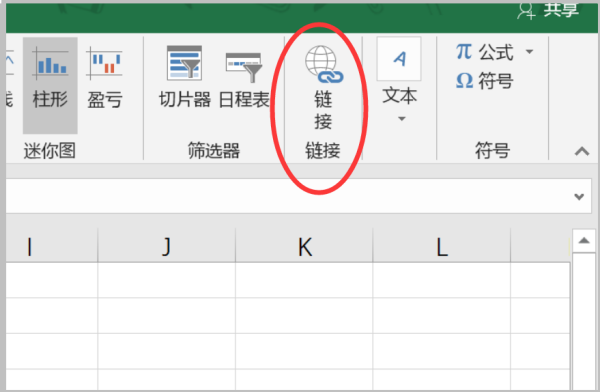Select column L header

[442, 246]
